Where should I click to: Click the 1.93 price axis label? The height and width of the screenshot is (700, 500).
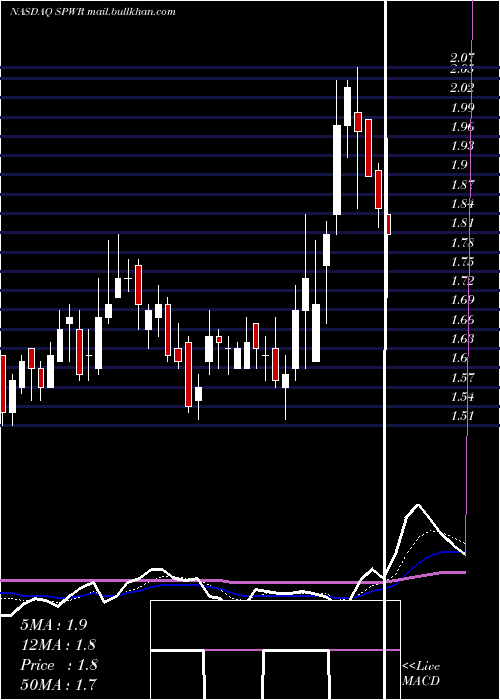tap(462, 146)
